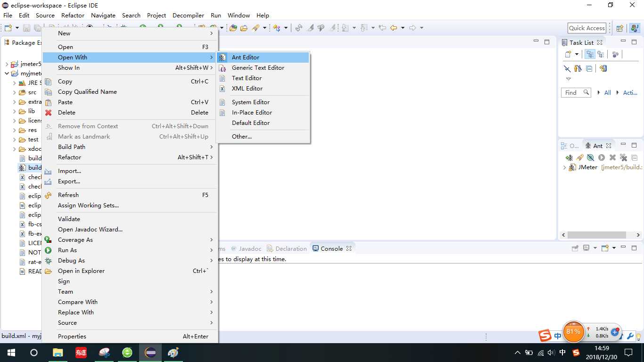Choose Text Editor in Open With submenu

263,78
